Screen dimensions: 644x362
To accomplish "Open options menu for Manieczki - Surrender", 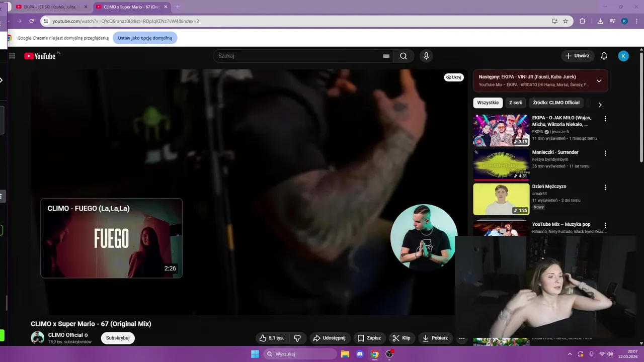I will [605, 153].
